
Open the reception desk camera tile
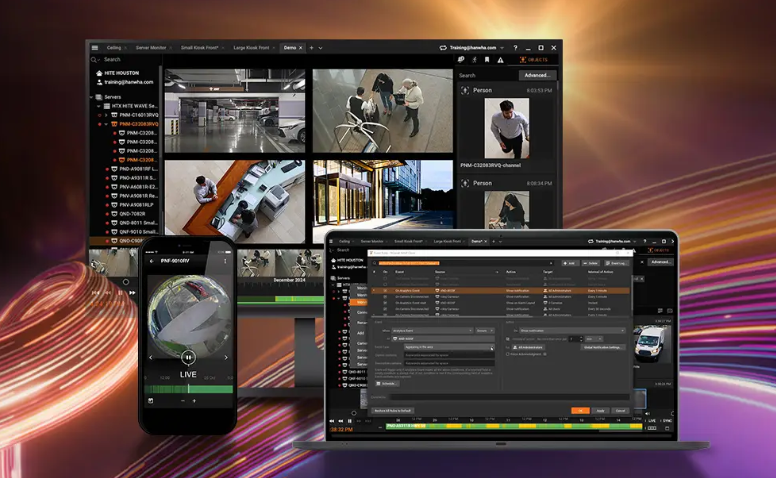tap(235, 201)
